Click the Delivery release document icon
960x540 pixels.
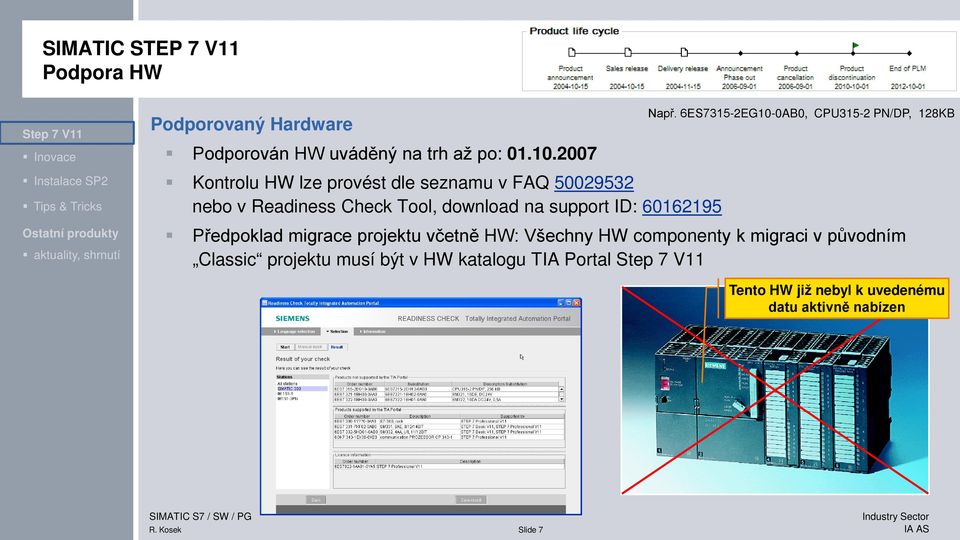click(684, 53)
